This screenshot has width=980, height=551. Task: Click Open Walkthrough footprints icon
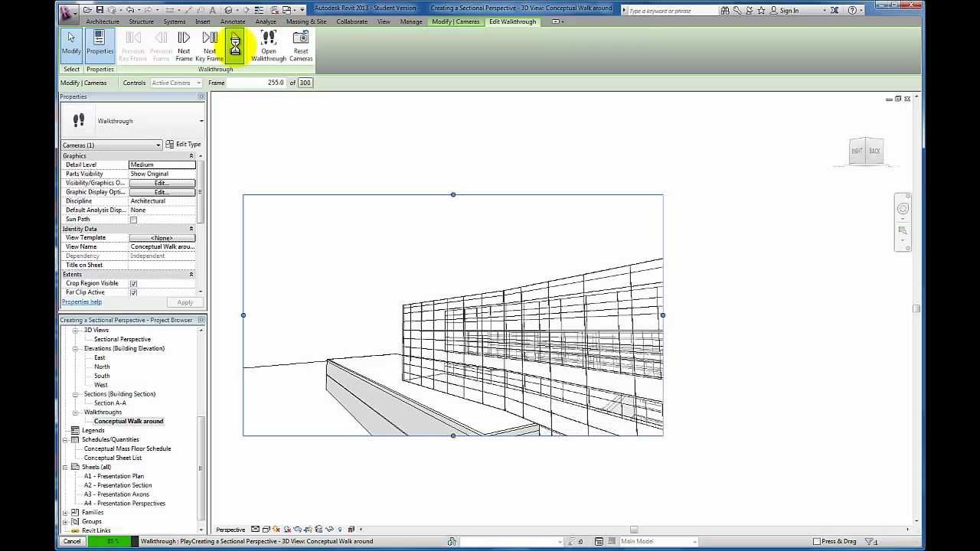(x=269, y=46)
